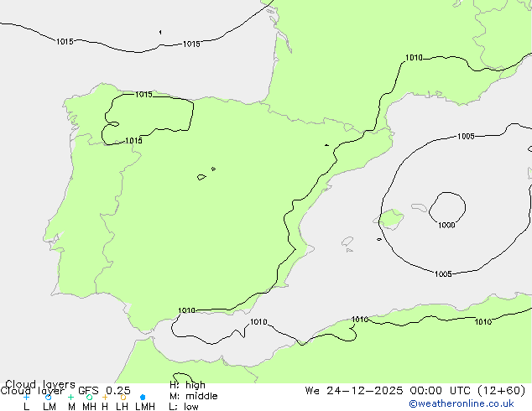Click the orange plus legend symbol for H
The width and height of the screenshot is (532, 411).
pos(105,397)
